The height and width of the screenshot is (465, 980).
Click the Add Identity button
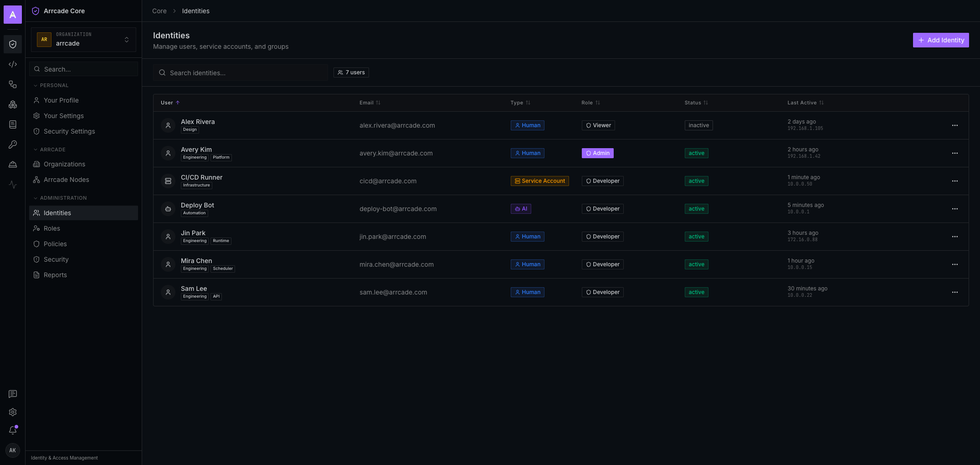point(941,40)
